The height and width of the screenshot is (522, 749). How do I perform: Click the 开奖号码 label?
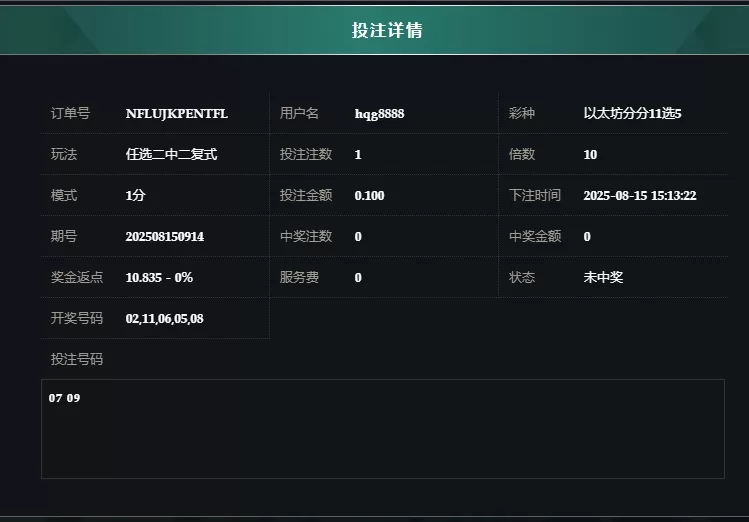(77, 319)
